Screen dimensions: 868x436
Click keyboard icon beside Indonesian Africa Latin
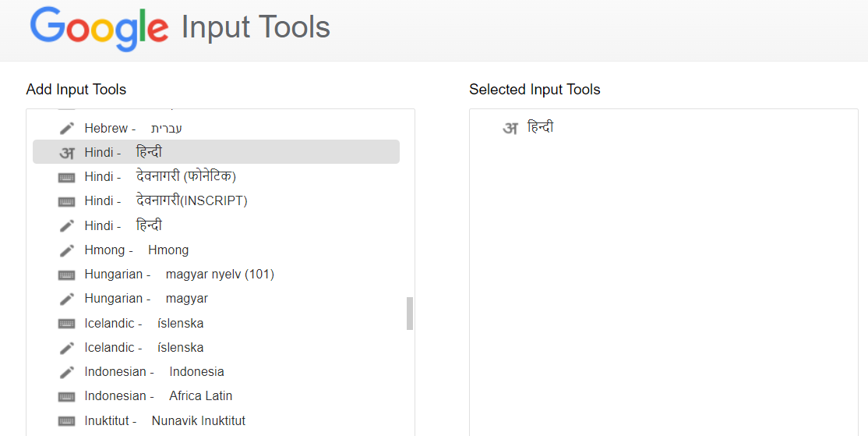66,396
